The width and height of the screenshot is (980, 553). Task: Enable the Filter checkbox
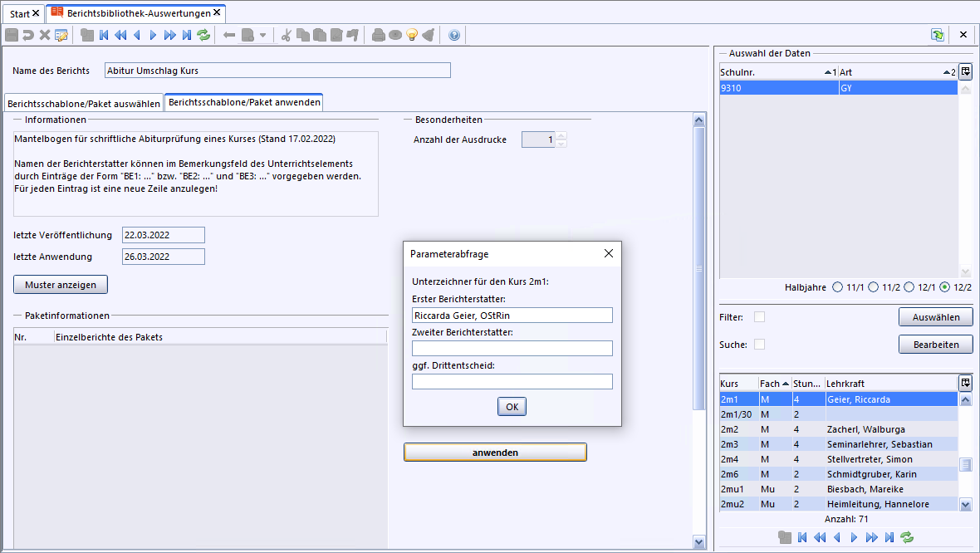759,317
